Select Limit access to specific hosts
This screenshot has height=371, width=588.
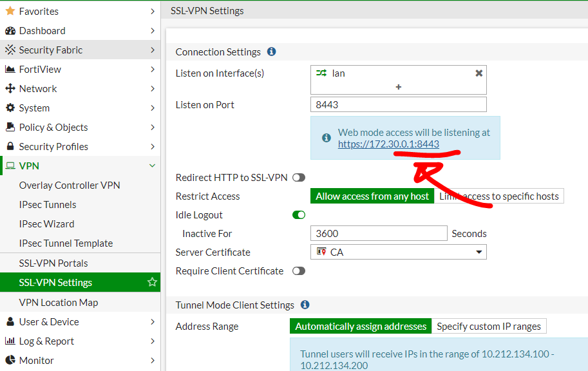498,196
